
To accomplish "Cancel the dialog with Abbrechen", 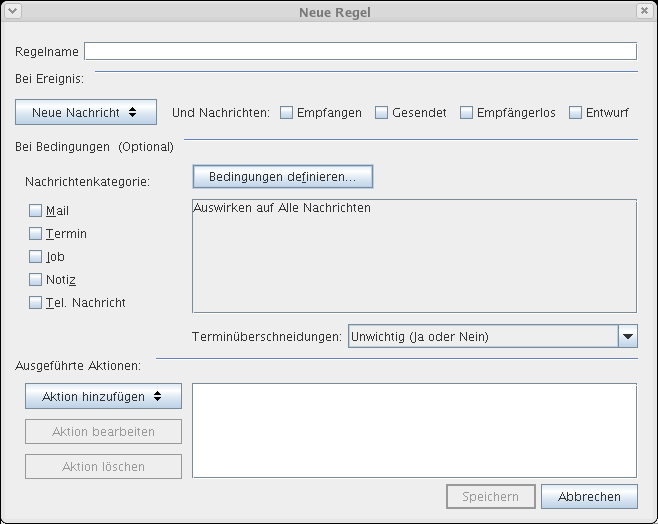I will [x=589, y=496].
